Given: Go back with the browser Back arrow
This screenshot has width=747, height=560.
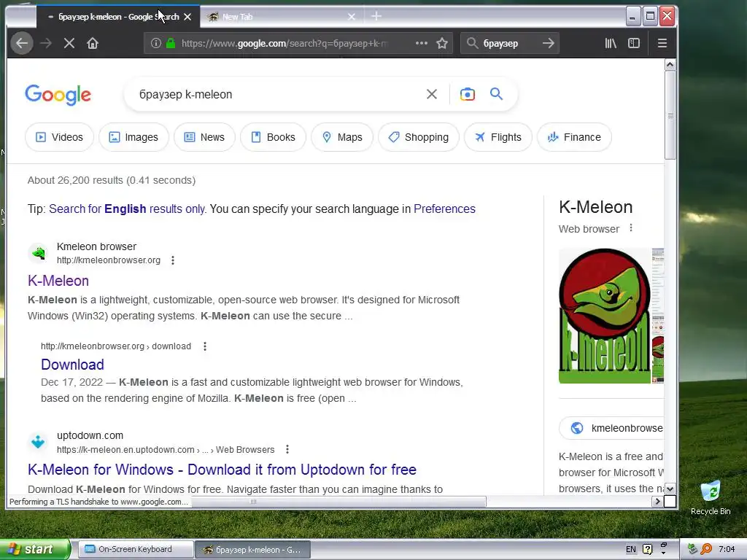Looking at the screenshot, I should coord(22,43).
